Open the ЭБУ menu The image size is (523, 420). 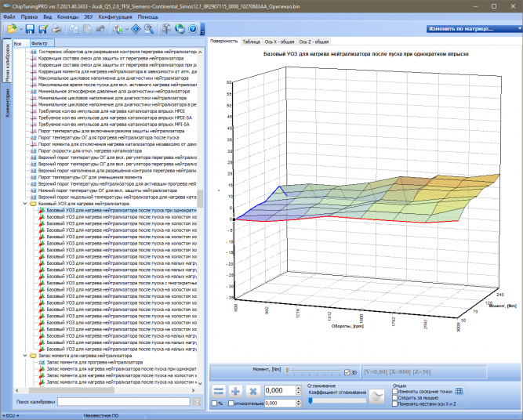click(x=89, y=16)
